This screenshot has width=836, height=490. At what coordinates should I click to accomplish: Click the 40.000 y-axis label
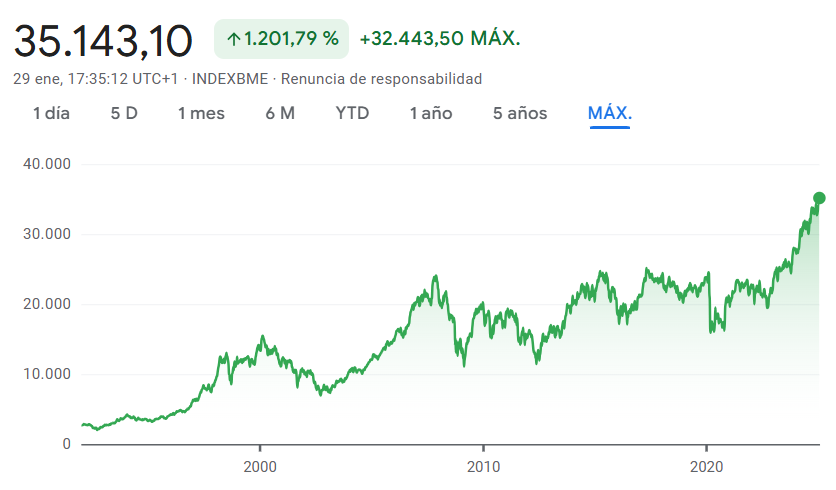47,164
